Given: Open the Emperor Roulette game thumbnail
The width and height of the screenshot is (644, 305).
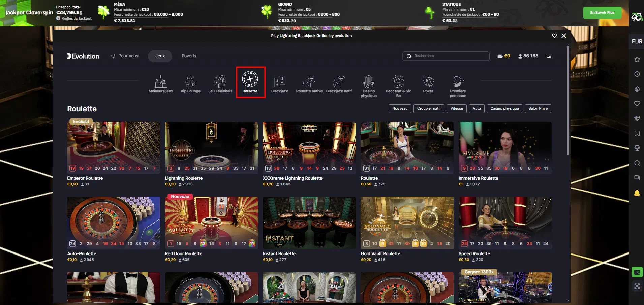Looking at the screenshot, I should pos(114,147).
